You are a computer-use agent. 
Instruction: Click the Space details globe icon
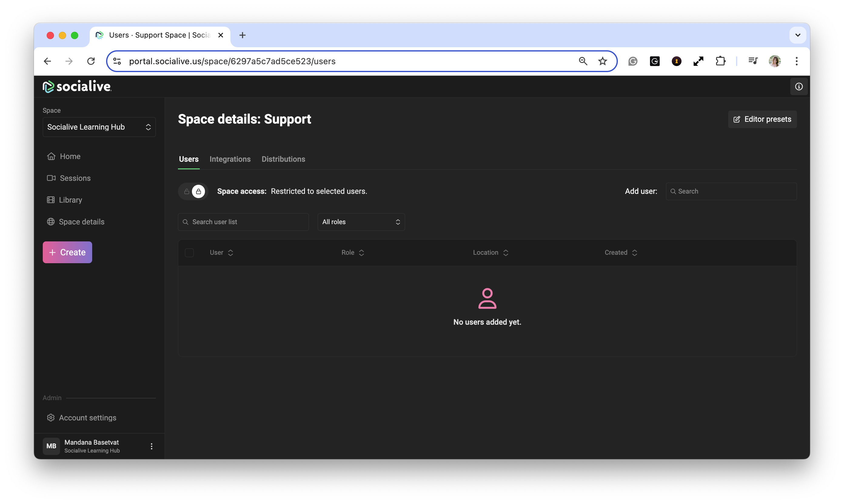(x=51, y=222)
